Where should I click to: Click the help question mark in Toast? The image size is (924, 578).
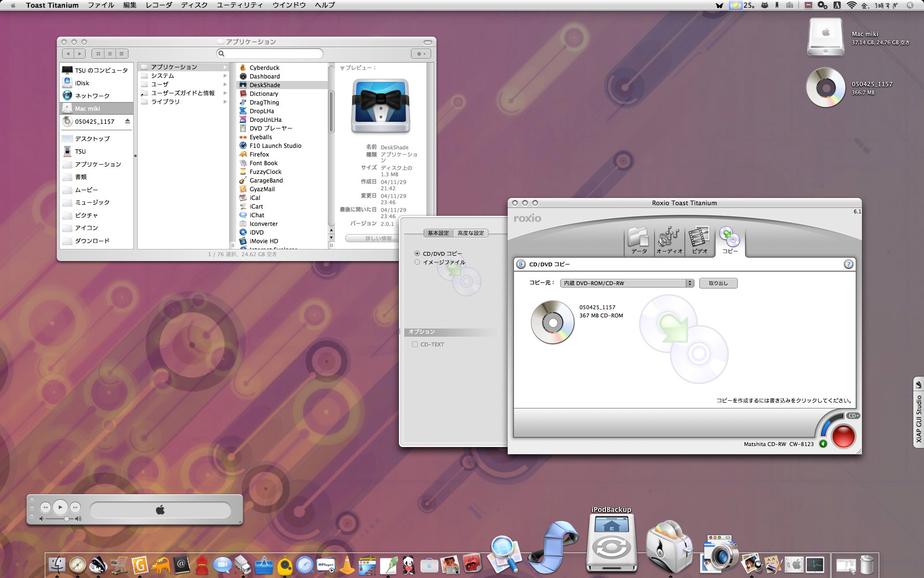click(x=848, y=264)
